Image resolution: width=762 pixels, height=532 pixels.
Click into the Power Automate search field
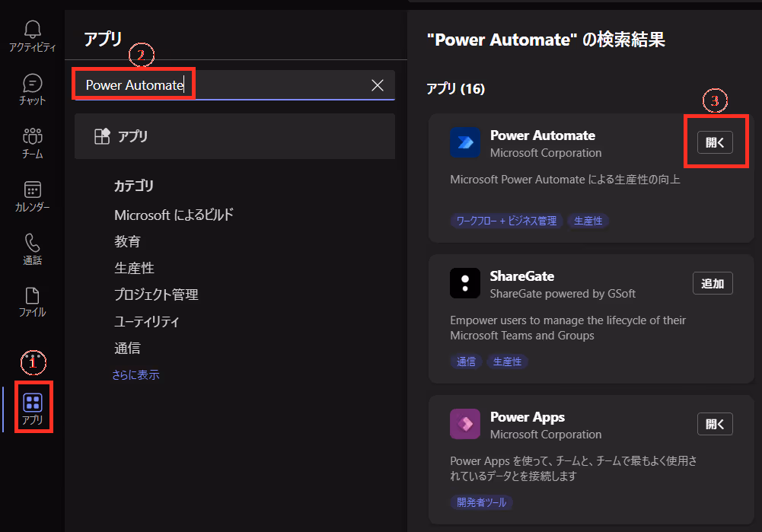tap(234, 85)
